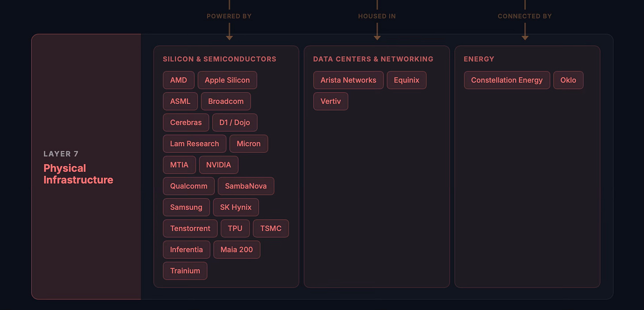Select the TPU tag
Image resolution: width=644 pixels, height=310 pixels.
[235, 228]
